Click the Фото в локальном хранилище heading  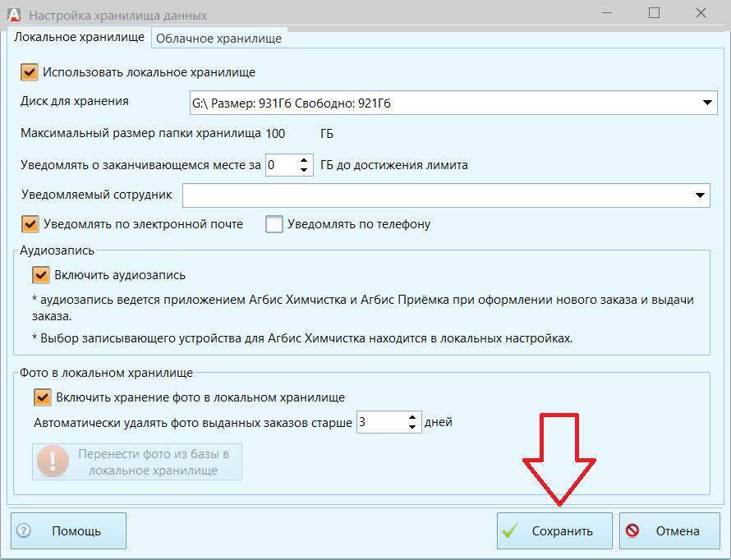click(106, 373)
